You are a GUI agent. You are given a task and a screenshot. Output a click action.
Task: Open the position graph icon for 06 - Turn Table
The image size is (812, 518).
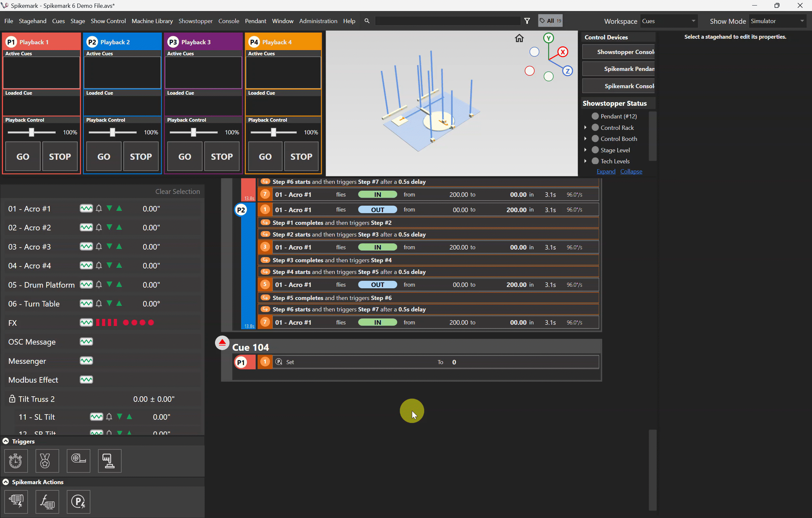86,304
